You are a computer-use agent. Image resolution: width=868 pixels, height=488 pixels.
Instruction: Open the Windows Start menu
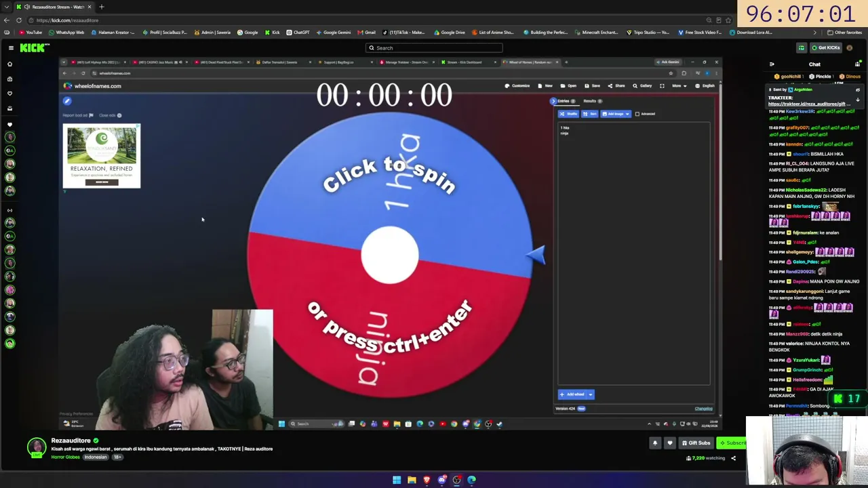tap(397, 480)
